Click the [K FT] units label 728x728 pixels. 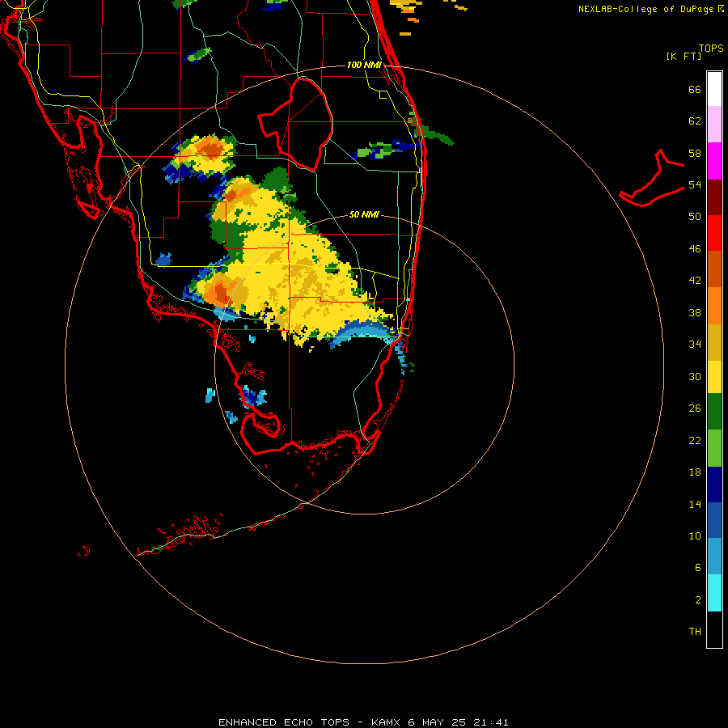[x=684, y=56]
